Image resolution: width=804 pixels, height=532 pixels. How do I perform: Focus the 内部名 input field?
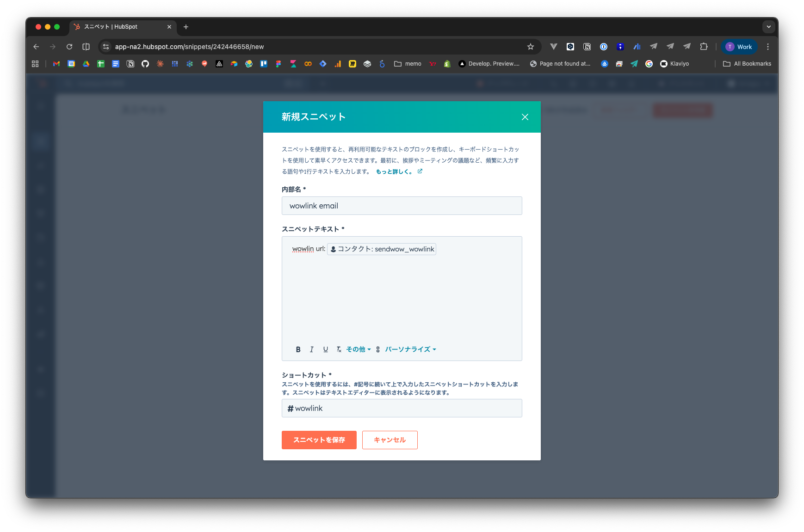402,206
